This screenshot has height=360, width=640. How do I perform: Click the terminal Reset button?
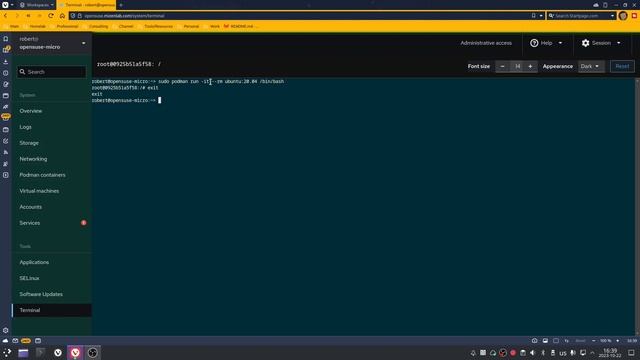coord(622,66)
